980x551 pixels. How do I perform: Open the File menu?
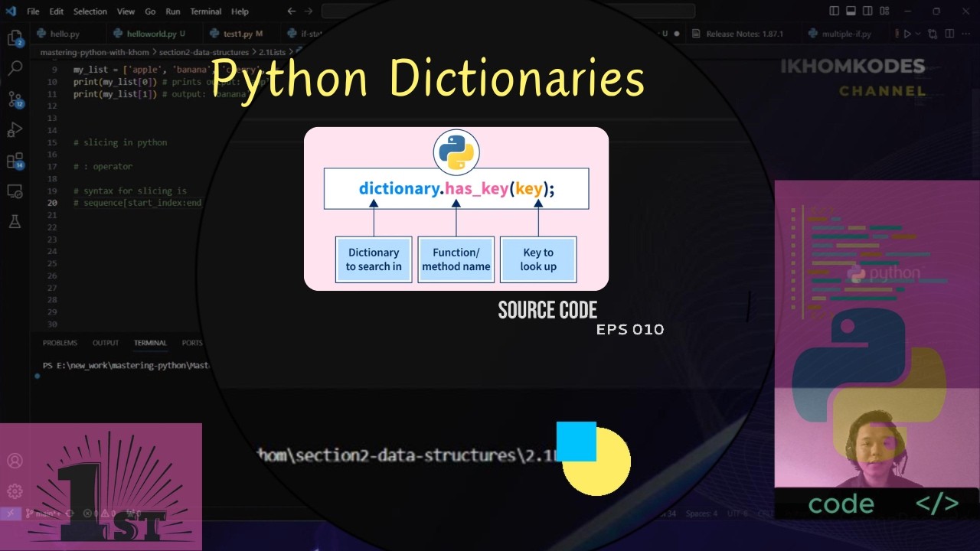click(x=33, y=11)
